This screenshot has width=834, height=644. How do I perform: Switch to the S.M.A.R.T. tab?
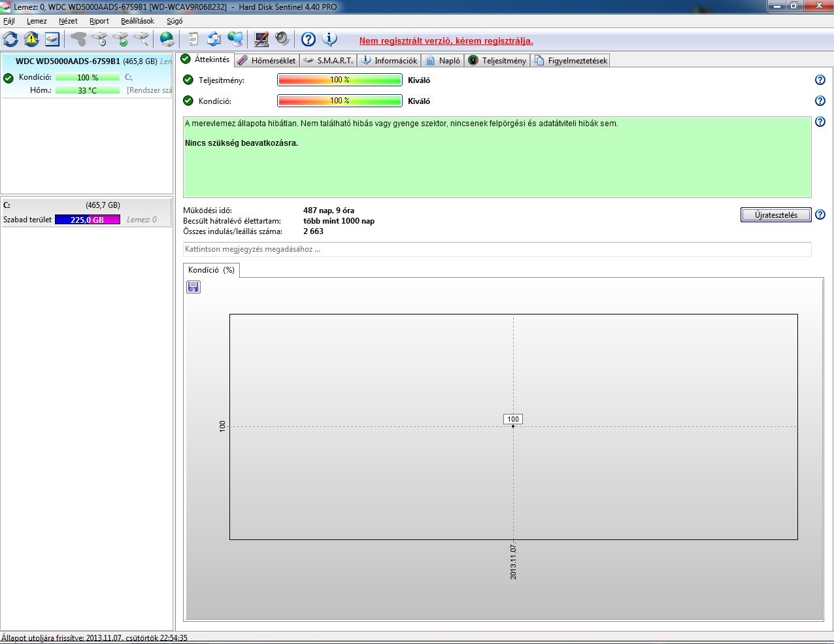point(329,60)
